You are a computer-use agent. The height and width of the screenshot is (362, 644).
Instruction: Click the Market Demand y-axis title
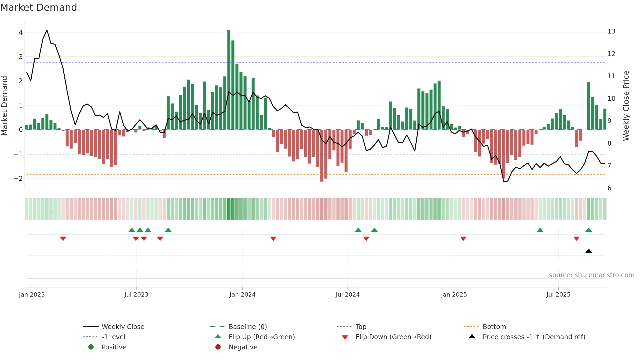[4, 106]
